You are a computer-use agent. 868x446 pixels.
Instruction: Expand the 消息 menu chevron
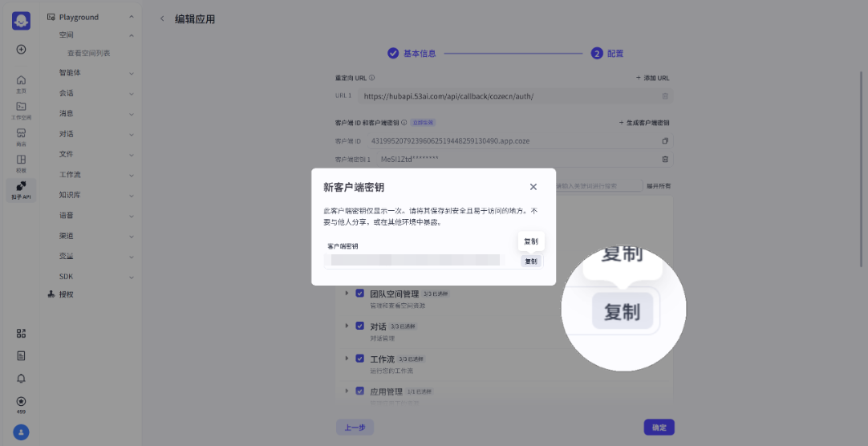(132, 114)
